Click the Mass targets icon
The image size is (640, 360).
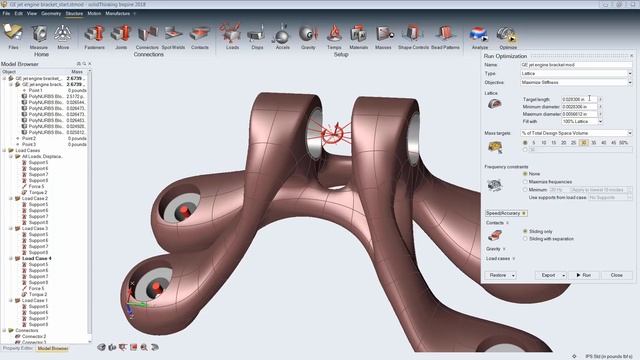pyautogui.click(x=495, y=147)
